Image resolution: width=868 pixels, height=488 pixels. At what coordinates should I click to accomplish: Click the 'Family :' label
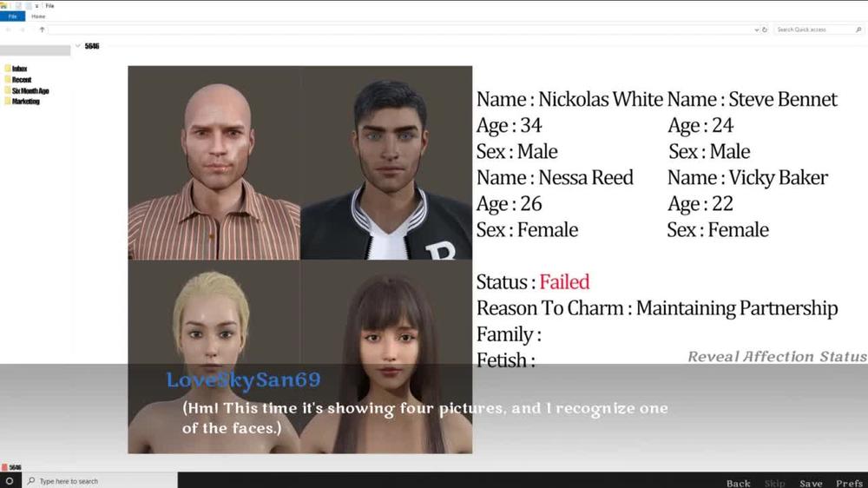pyautogui.click(x=509, y=334)
